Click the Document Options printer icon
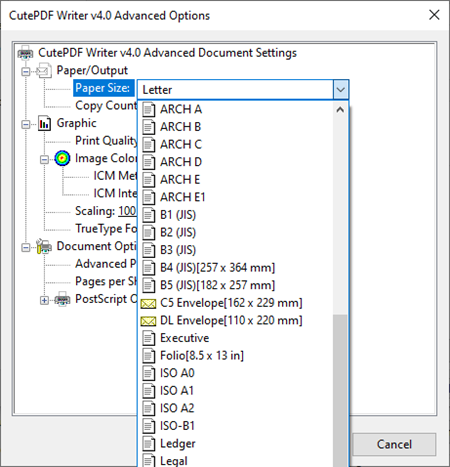 (44, 247)
